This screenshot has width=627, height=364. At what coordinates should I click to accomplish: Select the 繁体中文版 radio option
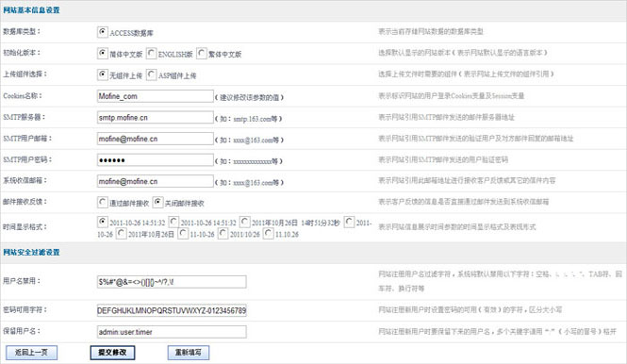(x=202, y=53)
